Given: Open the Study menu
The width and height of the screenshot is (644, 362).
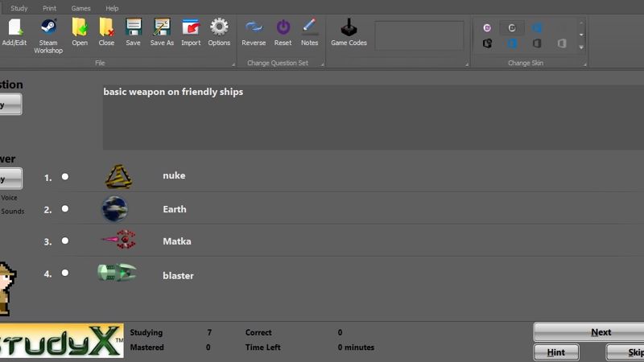Looking at the screenshot, I should [19, 8].
